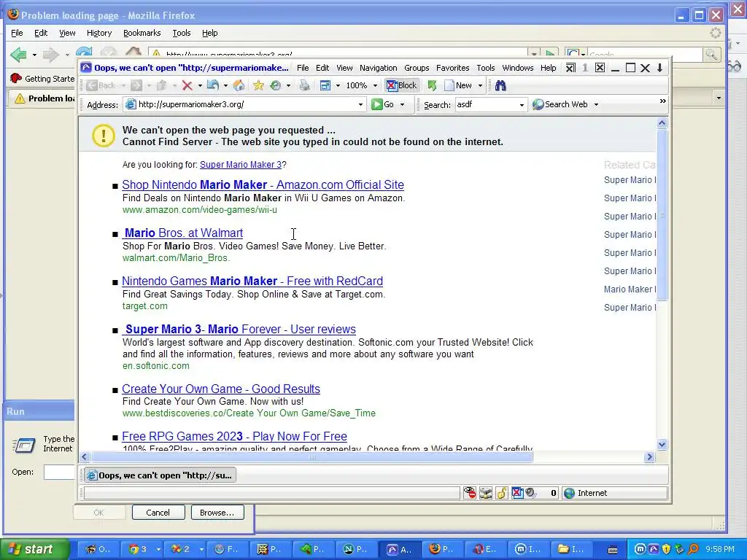Click the down arrow icon in title bar
Screen dimensions: 747x560
click(659, 68)
